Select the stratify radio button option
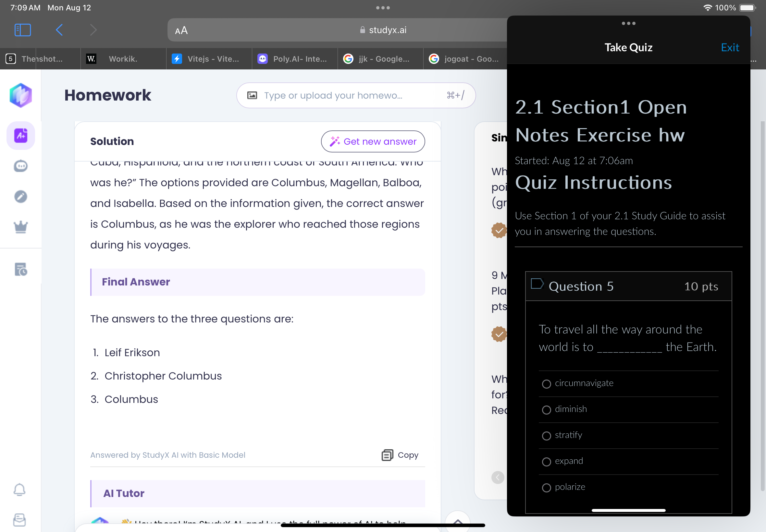Screen dimensions: 766x532 (x=545, y=435)
